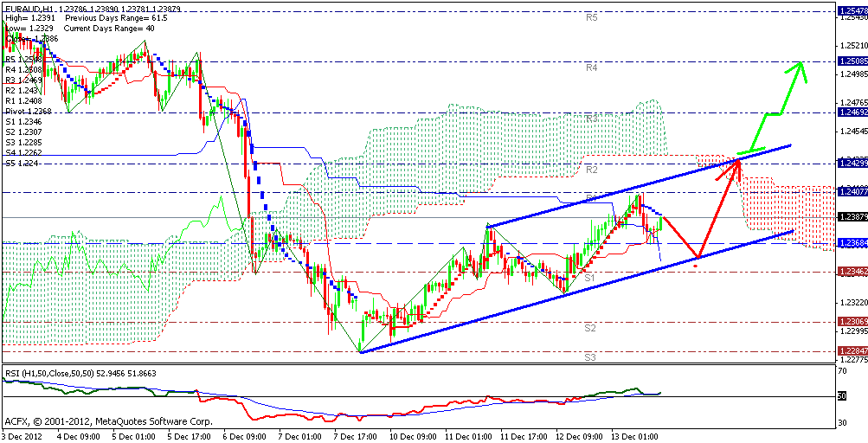Click the current price tag 1.23879
This screenshot has height=443, width=868.
(852, 215)
